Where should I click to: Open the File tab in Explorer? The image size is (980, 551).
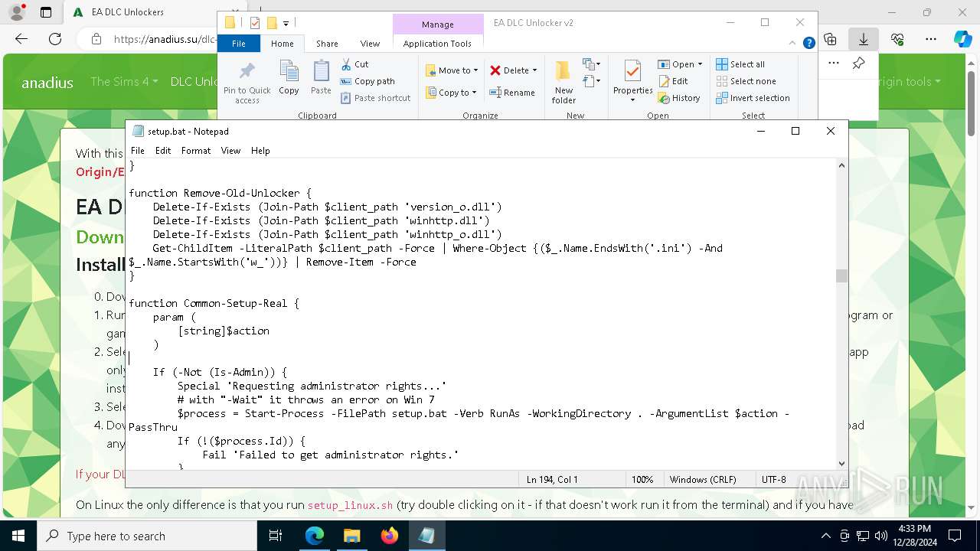pos(239,44)
